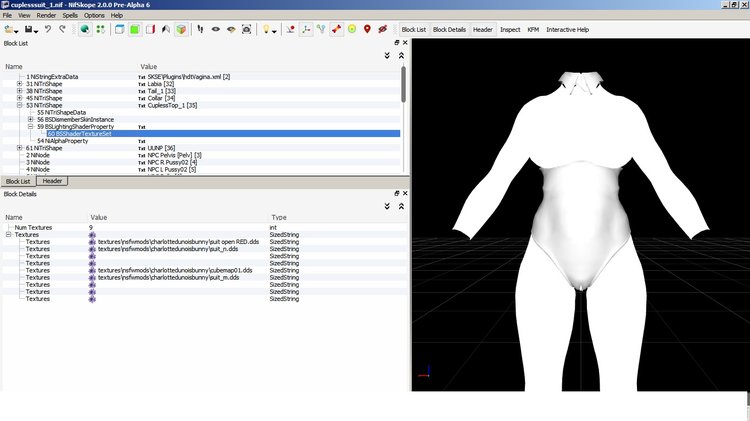Select the Block List tab below the block list

[18, 181]
